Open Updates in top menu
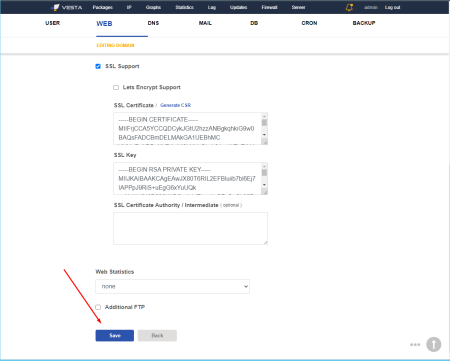 238,7
